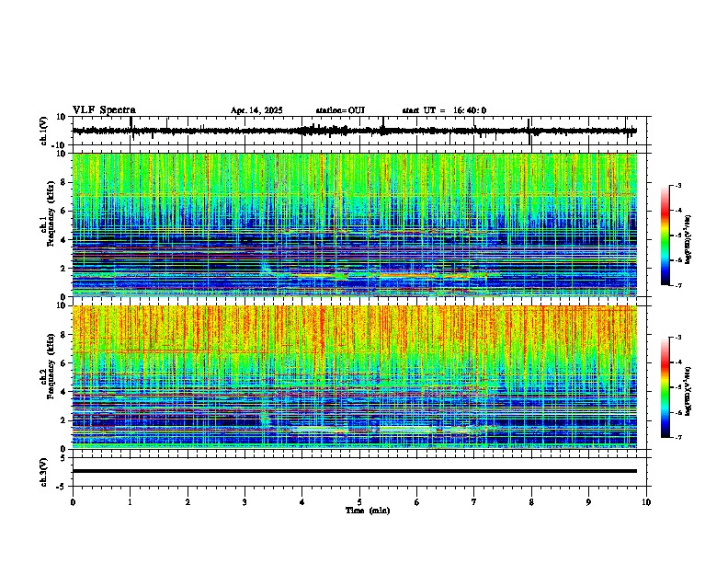Select the date text "Apr. 14, 2025"
728x563 pixels.
256,110
